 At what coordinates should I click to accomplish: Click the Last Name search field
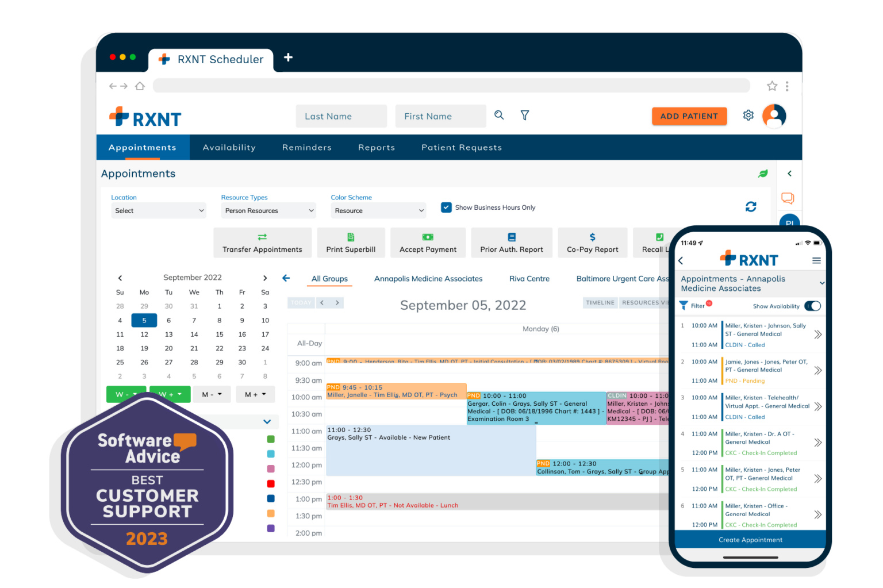[x=341, y=116]
